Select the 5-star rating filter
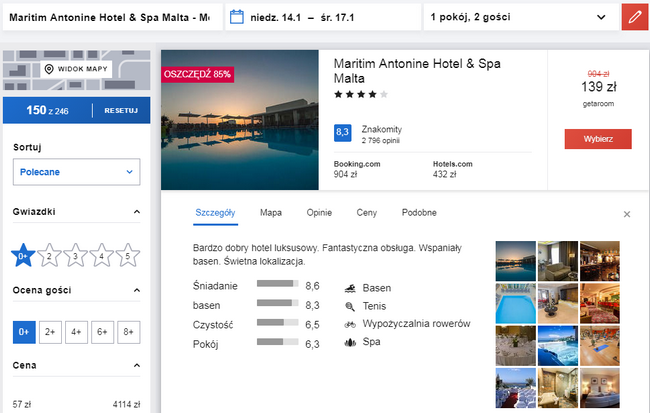Viewport: 650px width, 413px height. click(x=128, y=255)
